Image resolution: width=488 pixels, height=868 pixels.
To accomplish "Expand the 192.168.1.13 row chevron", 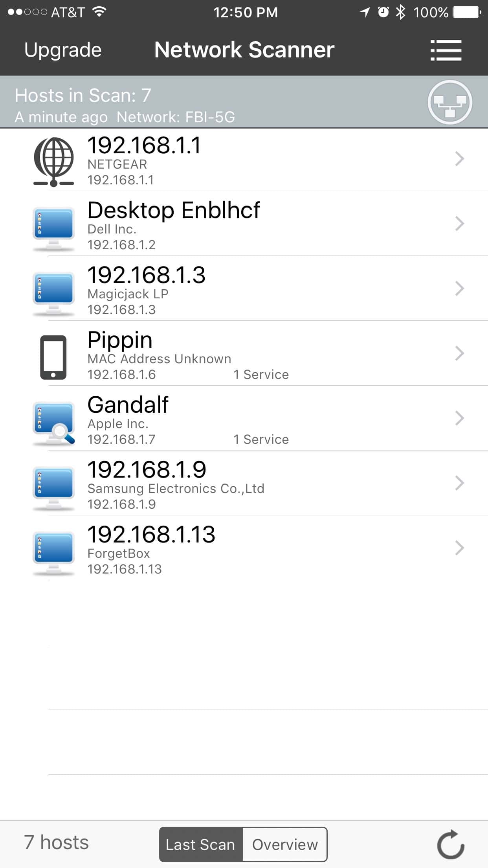I will point(459,548).
